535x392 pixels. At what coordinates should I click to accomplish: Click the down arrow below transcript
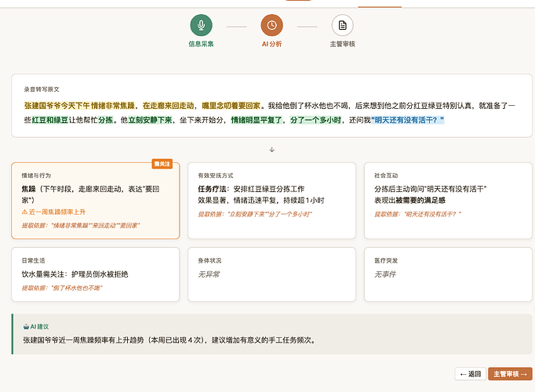[272, 150]
